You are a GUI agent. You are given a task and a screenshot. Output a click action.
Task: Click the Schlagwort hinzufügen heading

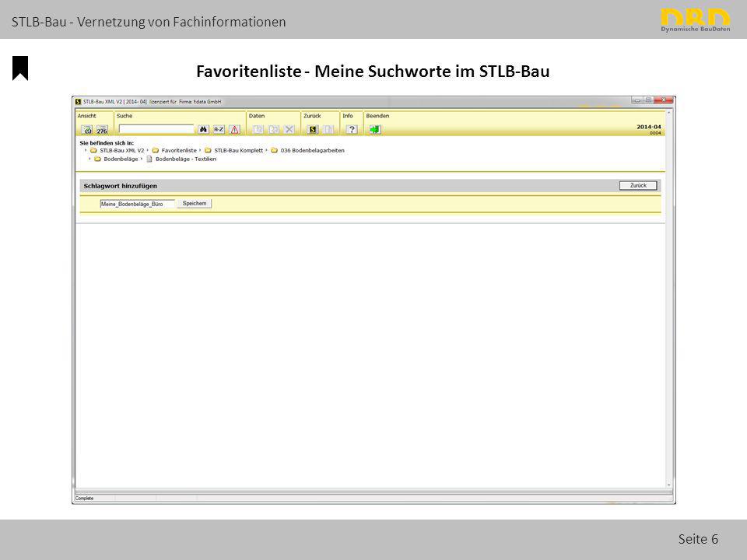[120, 186]
